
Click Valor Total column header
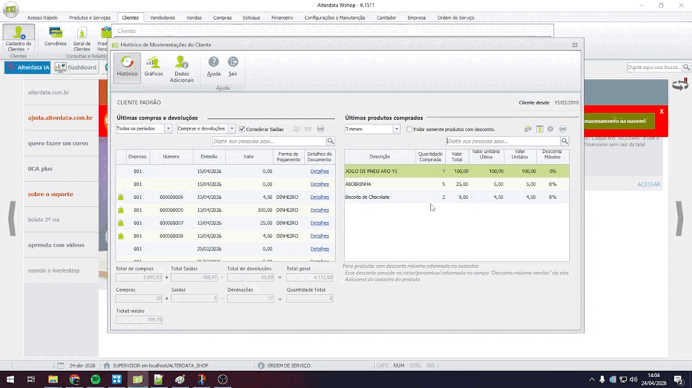(457, 156)
